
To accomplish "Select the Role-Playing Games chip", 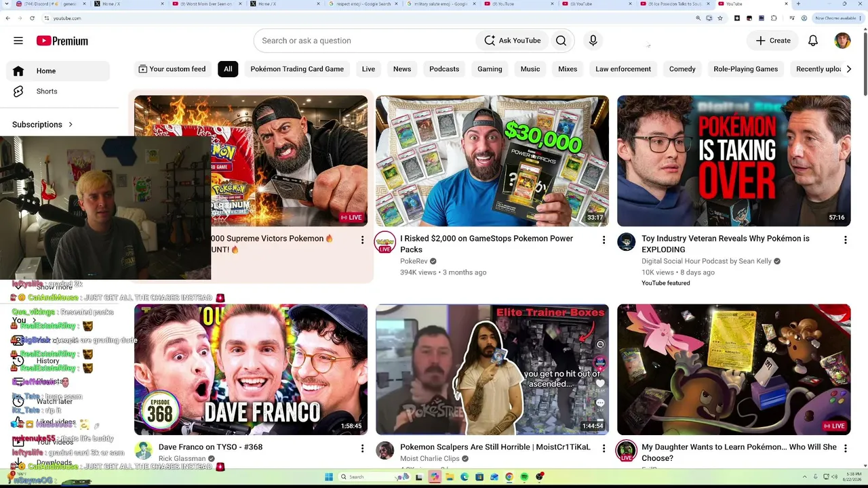I will [x=746, y=69].
